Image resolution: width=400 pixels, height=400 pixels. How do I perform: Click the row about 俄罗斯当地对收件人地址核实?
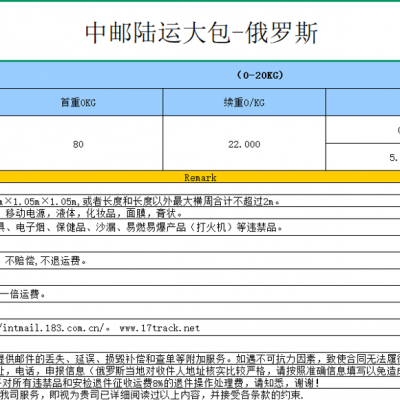point(200,370)
